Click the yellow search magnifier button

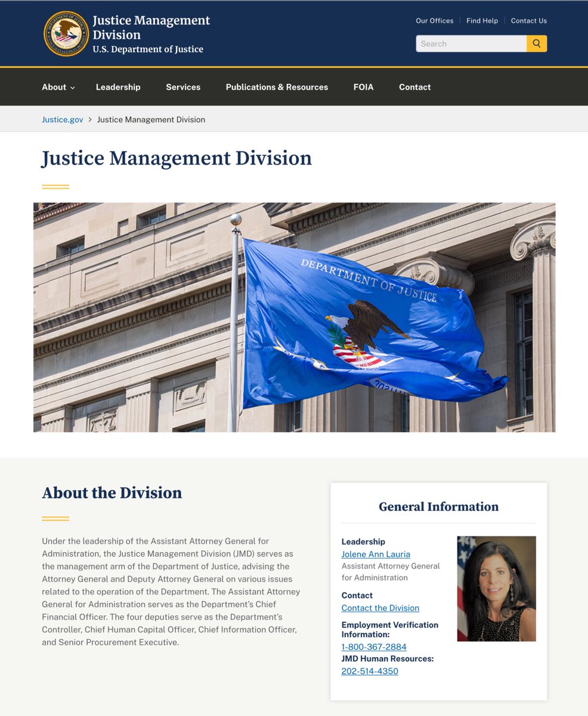click(537, 44)
